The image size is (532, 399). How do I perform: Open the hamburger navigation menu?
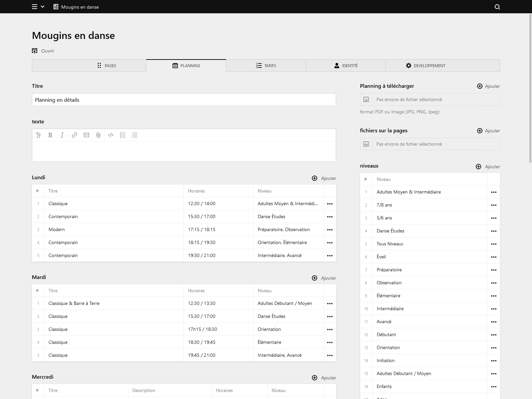coord(34,7)
